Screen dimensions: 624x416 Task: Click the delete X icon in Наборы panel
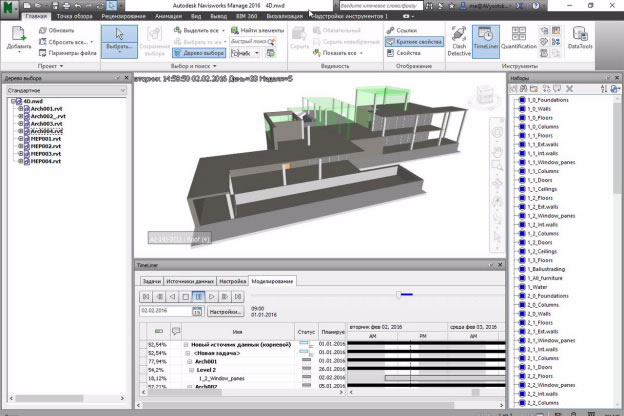click(x=569, y=89)
